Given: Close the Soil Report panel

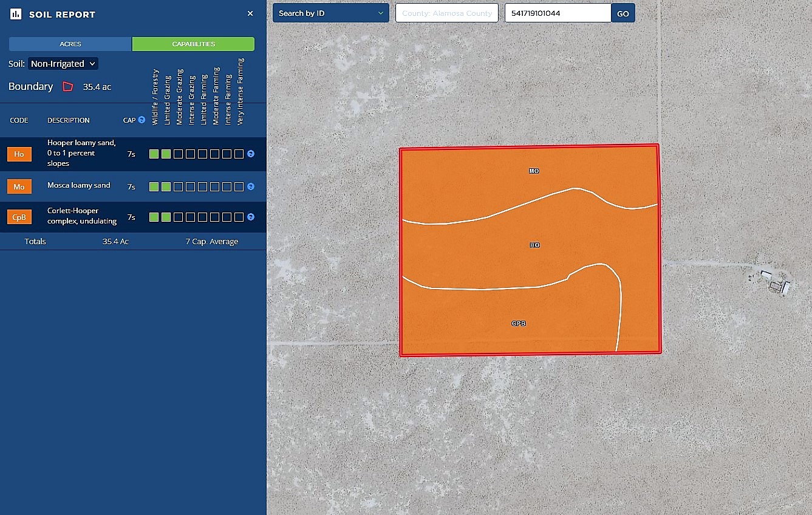Looking at the screenshot, I should (250, 13).
